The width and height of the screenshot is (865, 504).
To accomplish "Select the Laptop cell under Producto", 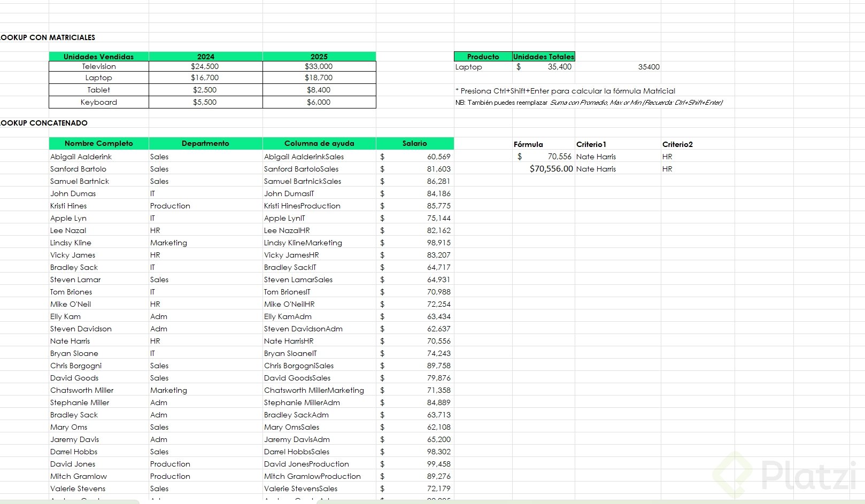I will (x=483, y=67).
